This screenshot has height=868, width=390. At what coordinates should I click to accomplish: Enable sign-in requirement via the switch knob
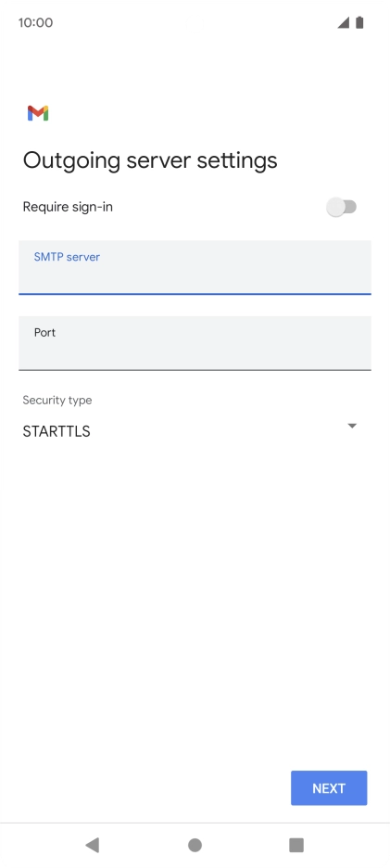[x=335, y=208]
